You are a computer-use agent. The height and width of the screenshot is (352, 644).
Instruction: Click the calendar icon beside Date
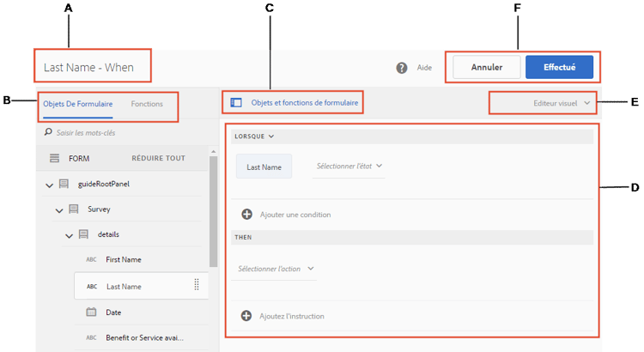coord(91,313)
